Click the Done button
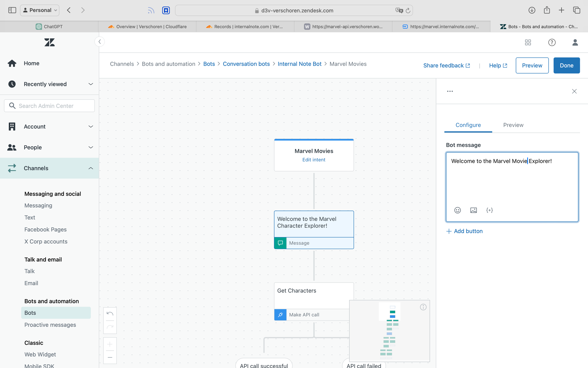 [x=566, y=65]
